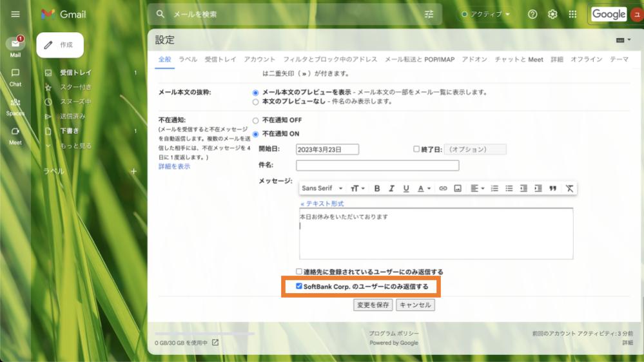Open the Google apps grid
The height and width of the screenshot is (362, 644).
coord(572,14)
